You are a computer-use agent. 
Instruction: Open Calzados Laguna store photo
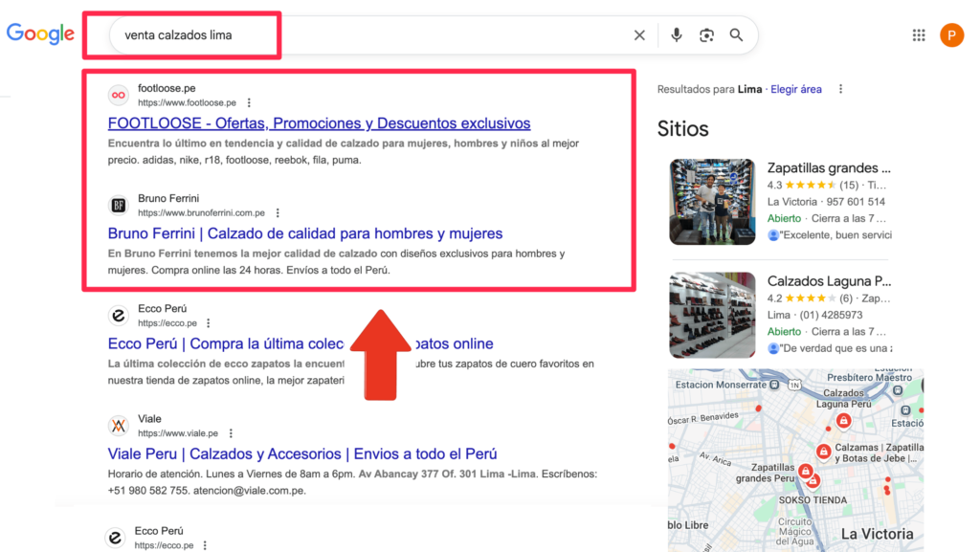[x=712, y=315]
